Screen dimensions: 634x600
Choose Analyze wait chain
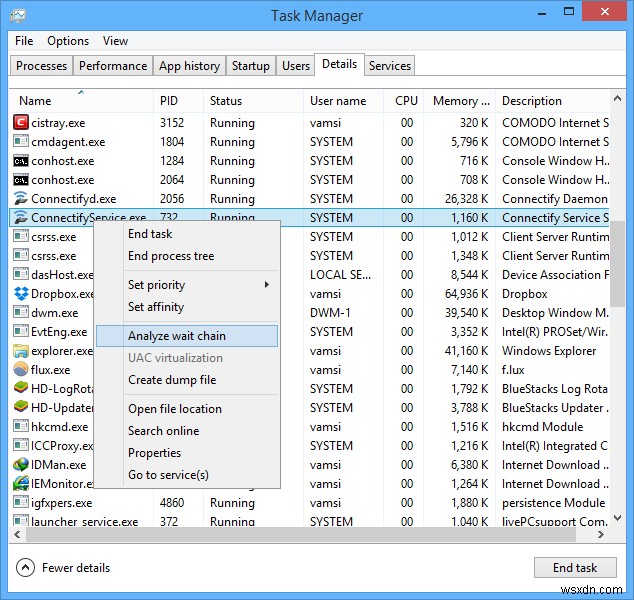click(186, 336)
